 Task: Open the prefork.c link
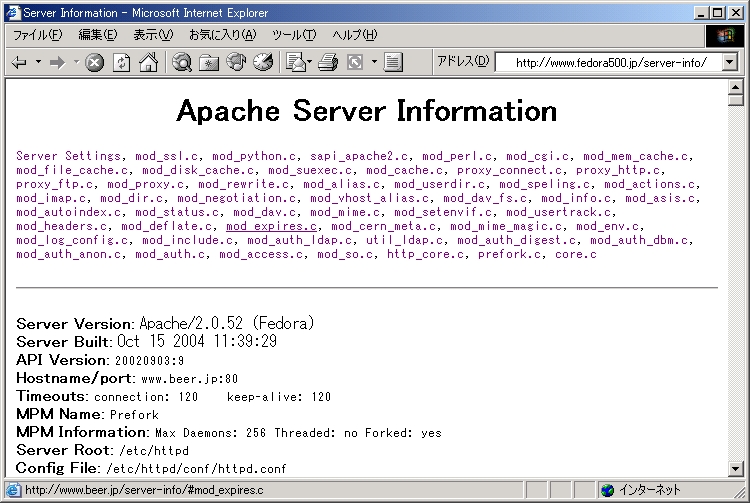click(509, 254)
